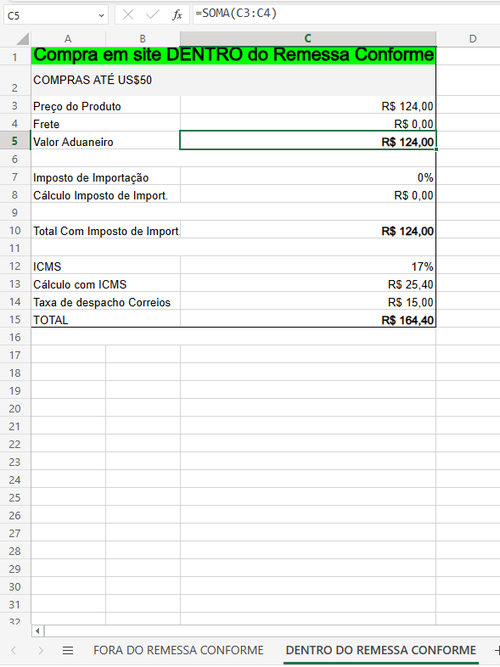Click next sheet navigation arrow

(41, 650)
